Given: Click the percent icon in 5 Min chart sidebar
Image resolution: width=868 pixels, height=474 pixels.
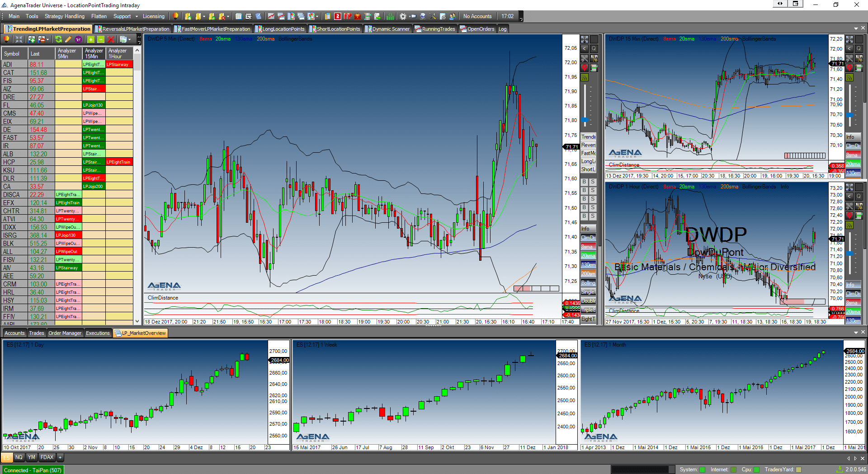Looking at the screenshot, I should [594, 58].
